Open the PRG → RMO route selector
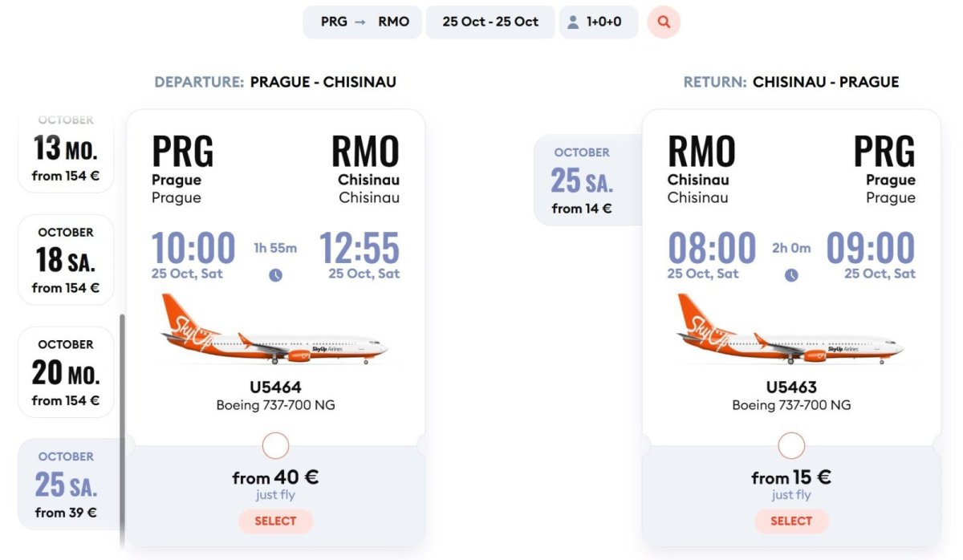This screenshot has height=560, width=963. 364,22
